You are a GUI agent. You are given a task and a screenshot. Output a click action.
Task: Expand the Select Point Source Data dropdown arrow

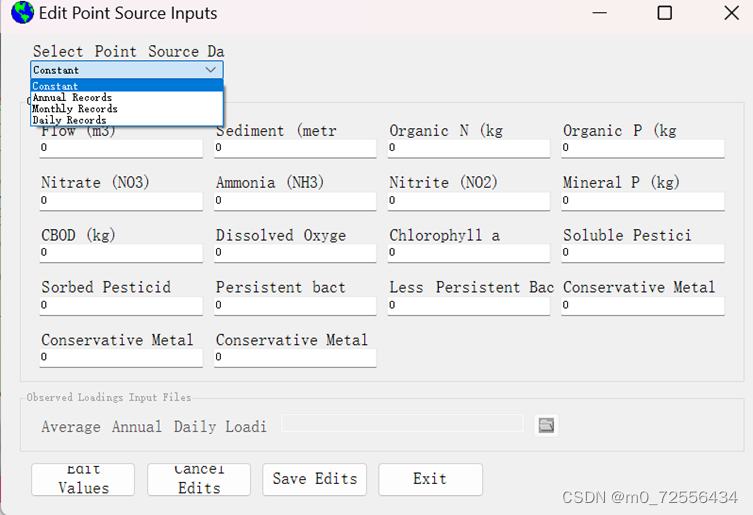(210, 70)
